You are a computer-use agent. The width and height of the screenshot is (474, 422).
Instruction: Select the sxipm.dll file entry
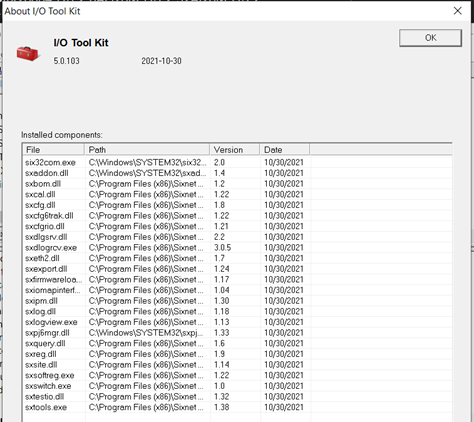pos(41,301)
